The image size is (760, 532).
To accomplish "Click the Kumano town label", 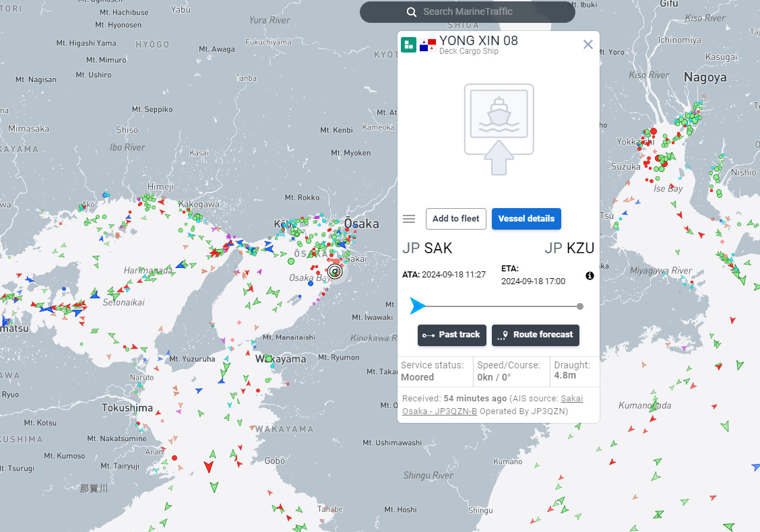I will 507,461.
